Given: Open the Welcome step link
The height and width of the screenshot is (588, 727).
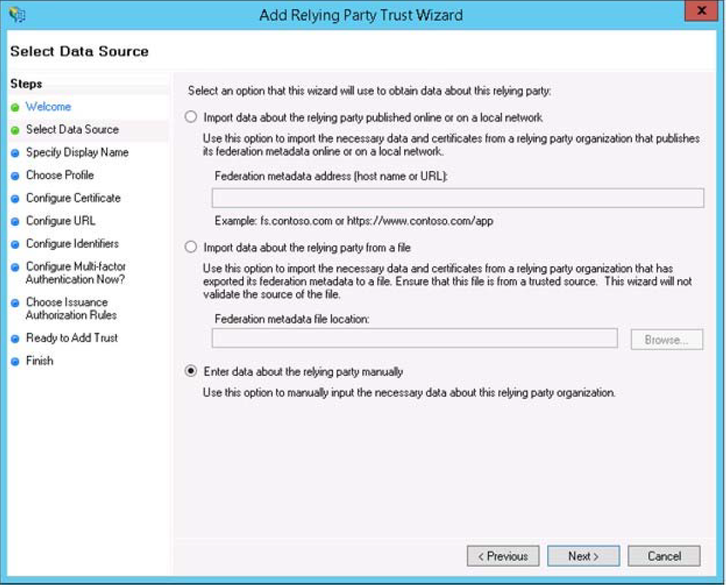Looking at the screenshot, I should coord(48,107).
